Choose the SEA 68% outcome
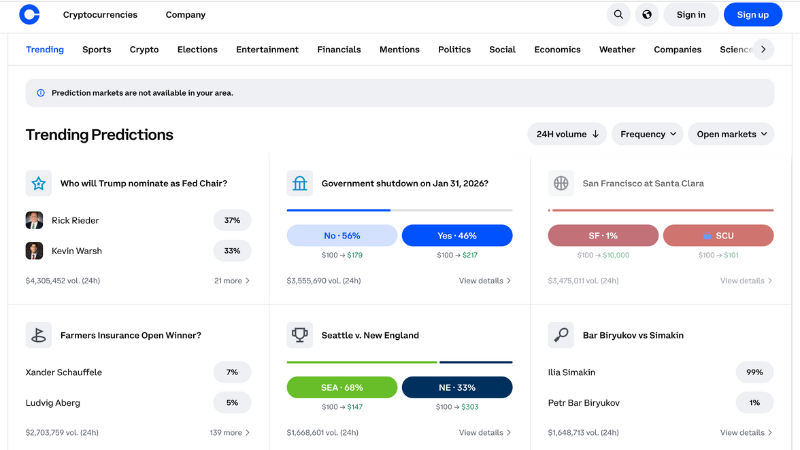Screen dimensions: 800x450 [x=342, y=388]
